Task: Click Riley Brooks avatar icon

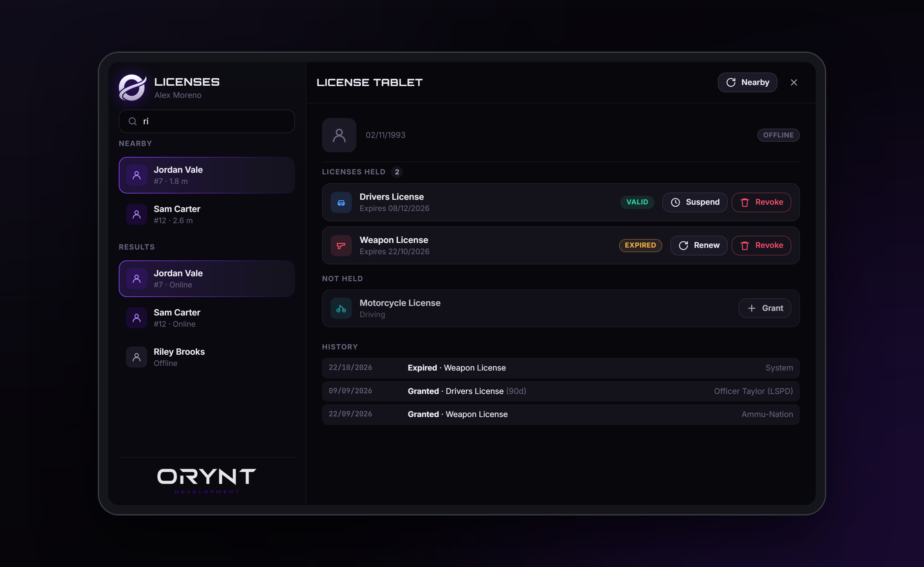Action: click(137, 357)
